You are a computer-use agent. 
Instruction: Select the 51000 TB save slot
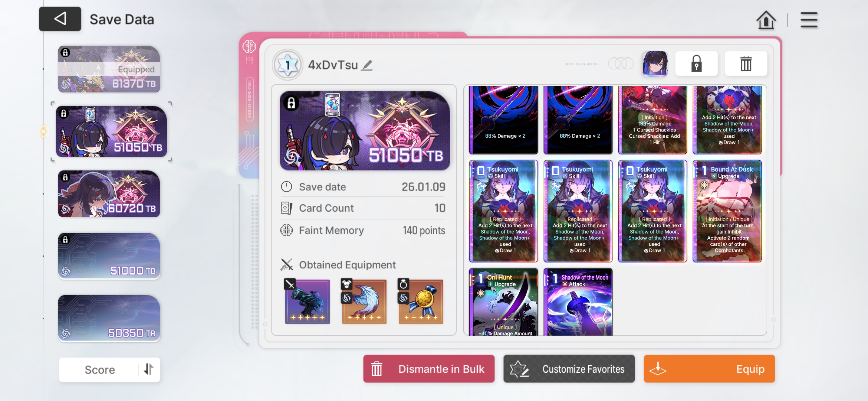(109, 256)
